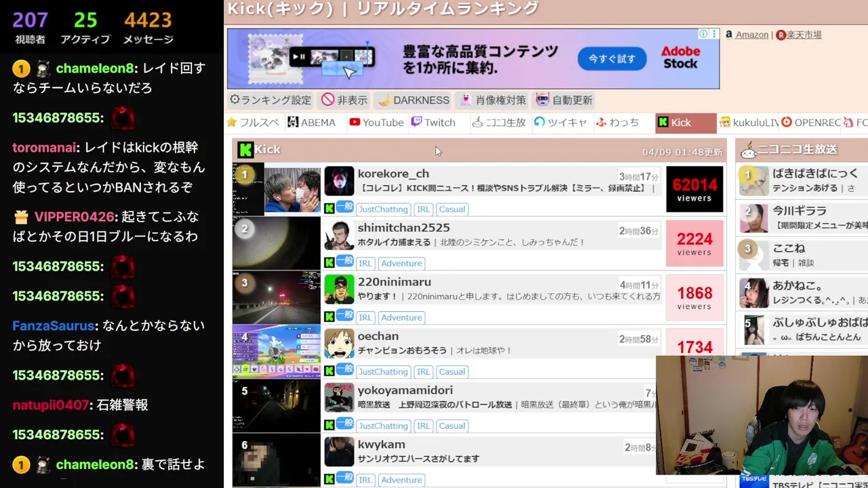Click 1868 viewers count box
The image size is (868, 488).
694,298
